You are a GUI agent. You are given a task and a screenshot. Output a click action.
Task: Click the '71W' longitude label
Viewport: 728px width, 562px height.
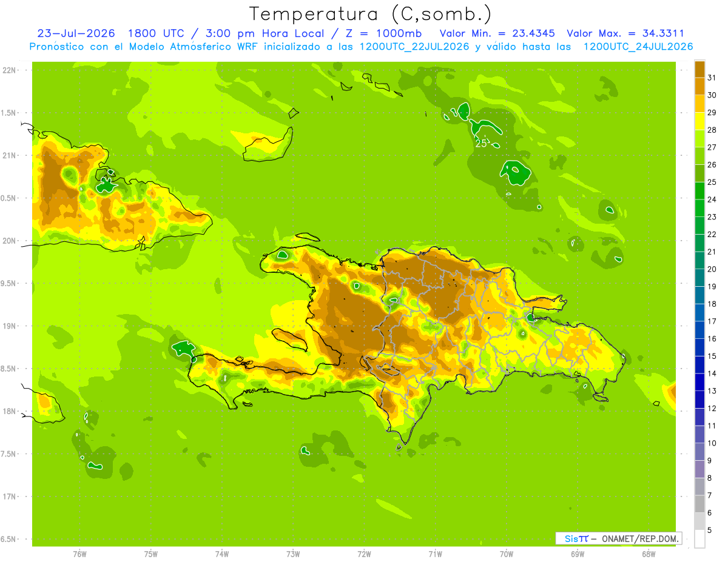click(x=435, y=554)
